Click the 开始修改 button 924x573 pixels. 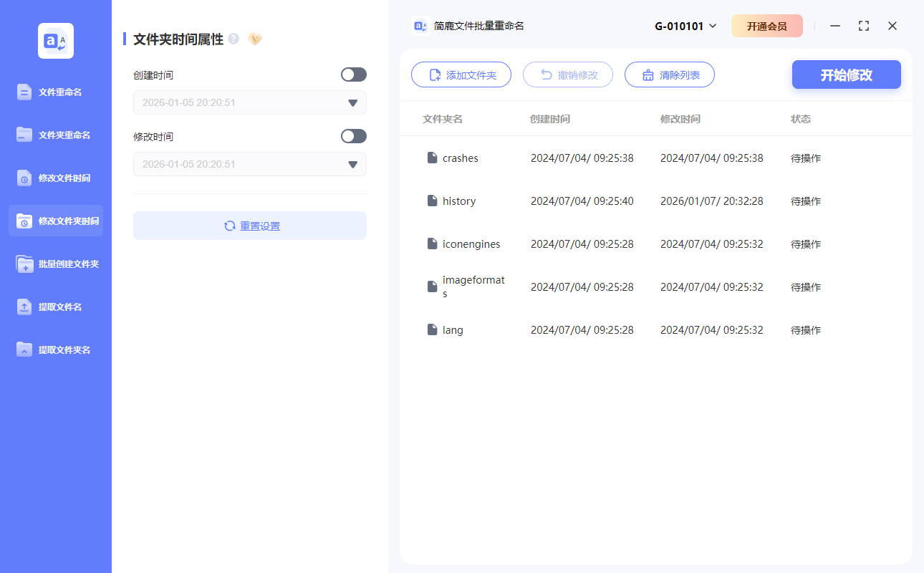pyautogui.click(x=846, y=74)
